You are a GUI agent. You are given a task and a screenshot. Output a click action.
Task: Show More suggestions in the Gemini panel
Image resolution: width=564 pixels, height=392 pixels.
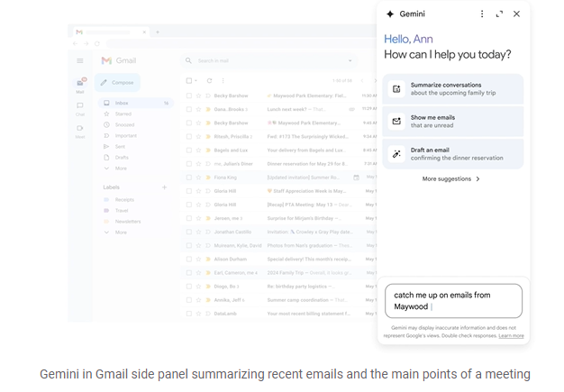(451, 179)
